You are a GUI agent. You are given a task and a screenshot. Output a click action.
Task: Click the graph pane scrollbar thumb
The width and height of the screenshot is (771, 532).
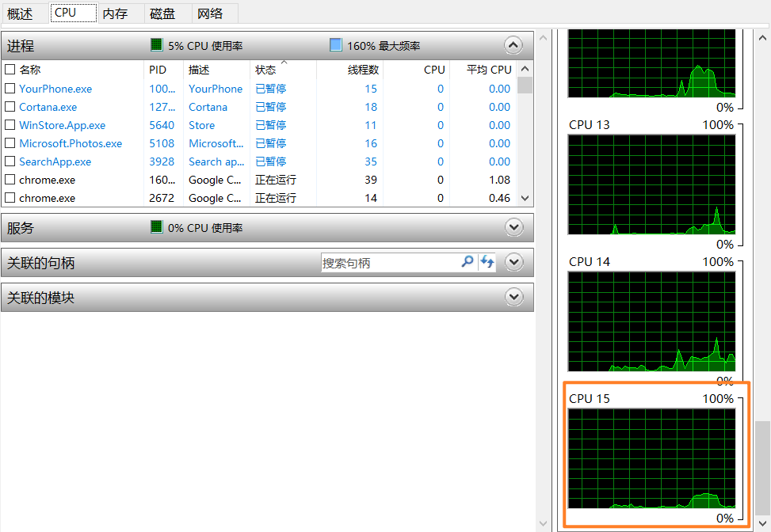pos(762,466)
